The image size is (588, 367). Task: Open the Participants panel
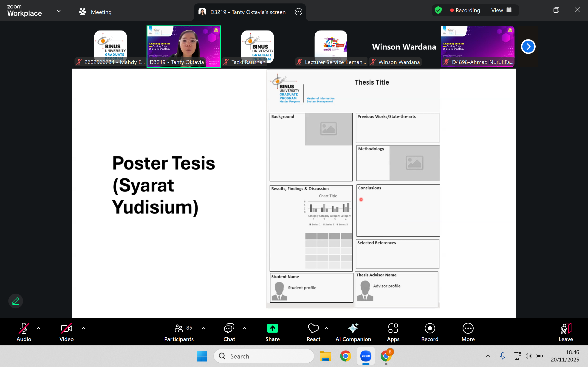coord(179,332)
